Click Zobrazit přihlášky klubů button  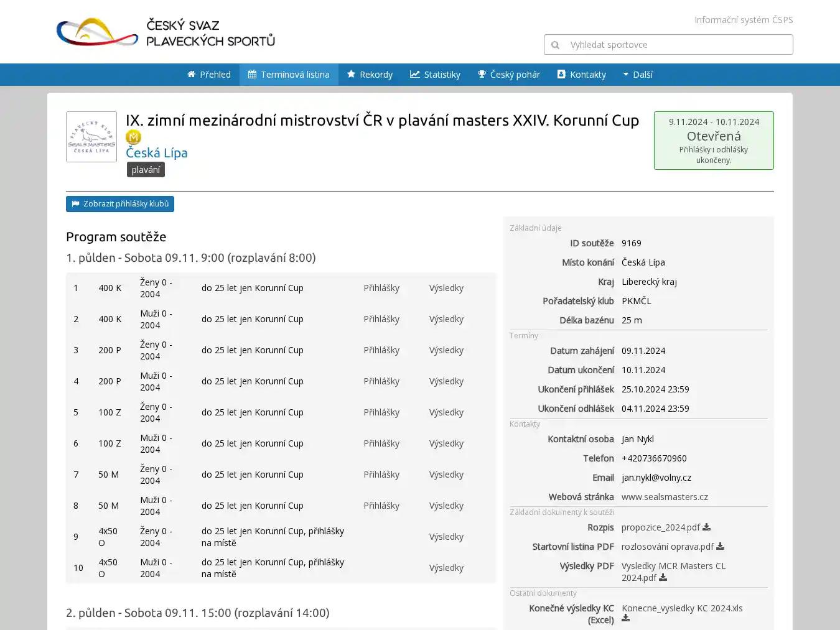120,204
